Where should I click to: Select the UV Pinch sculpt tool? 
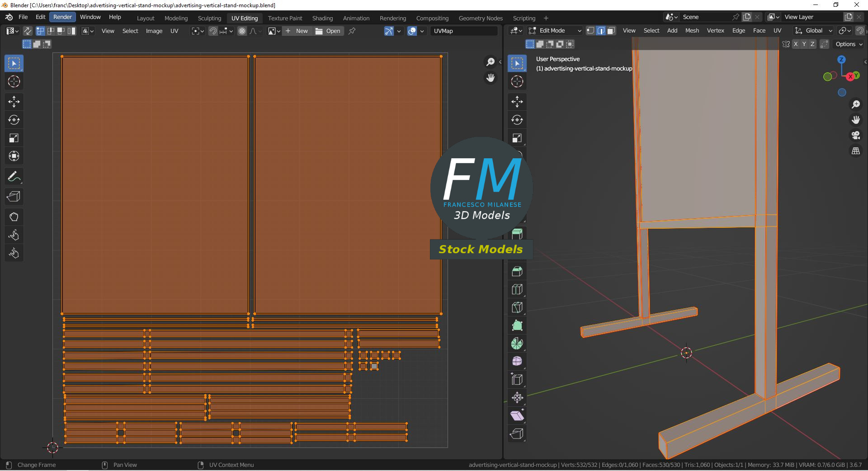(x=14, y=253)
